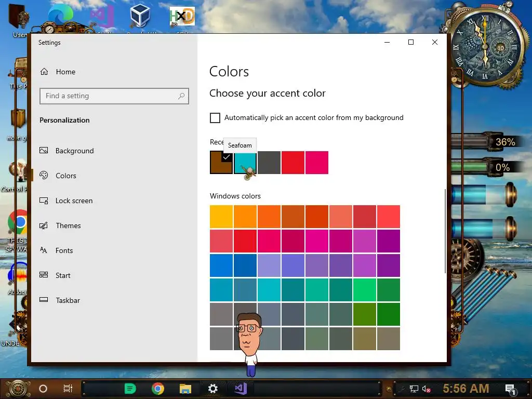Select yellow gold Windows color swatch
This screenshot has height=399, width=532.
click(221, 217)
